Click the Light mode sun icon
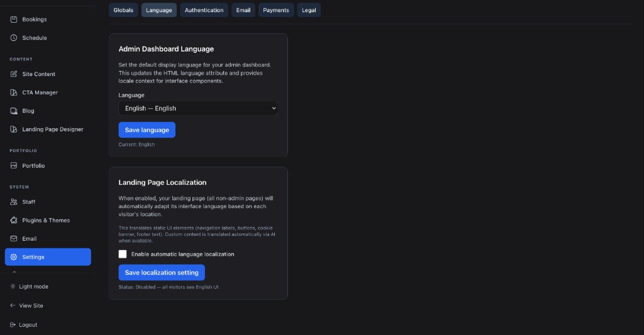 13,287
